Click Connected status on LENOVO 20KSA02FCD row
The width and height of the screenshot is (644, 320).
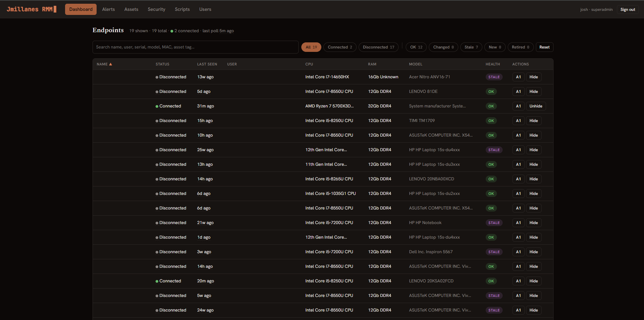pos(168,281)
